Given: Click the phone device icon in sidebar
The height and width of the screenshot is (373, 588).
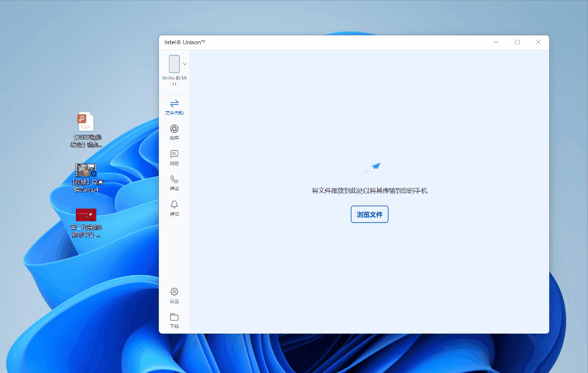Looking at the screenshot, I should 174,64.
